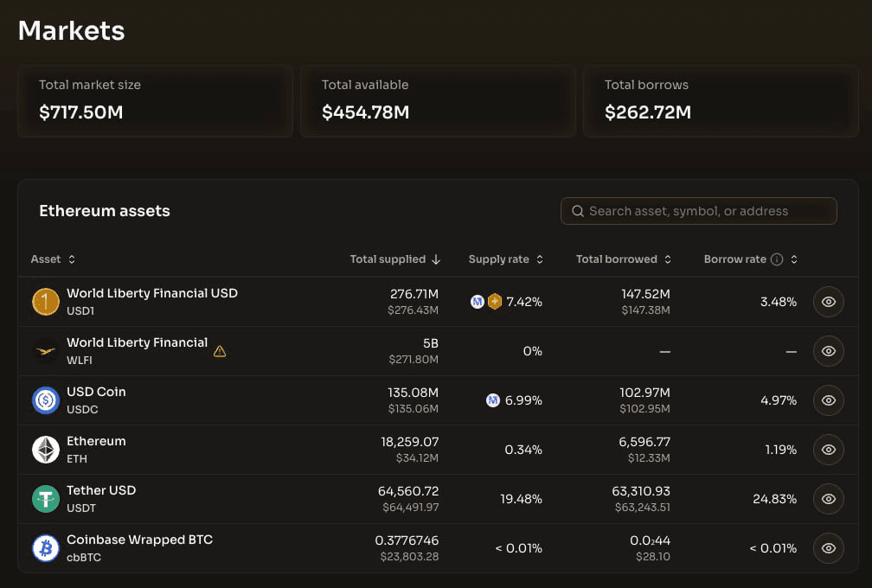Sort using the Supply rate arrows

(x=540, y=259)
